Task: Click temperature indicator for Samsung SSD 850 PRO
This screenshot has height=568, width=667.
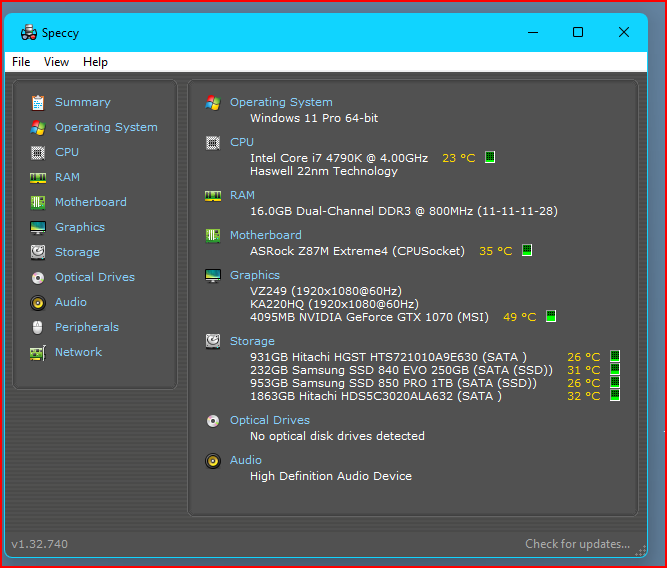Action: 615,382
